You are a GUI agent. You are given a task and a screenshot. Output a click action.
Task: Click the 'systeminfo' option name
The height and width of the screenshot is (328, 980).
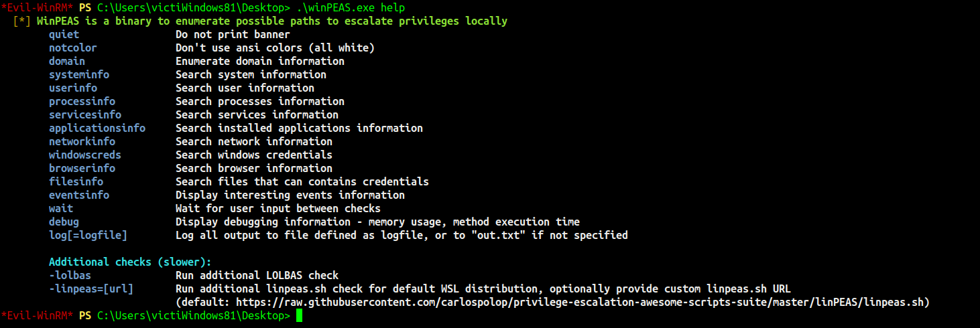pyautogui.click(x=78, y=74)
